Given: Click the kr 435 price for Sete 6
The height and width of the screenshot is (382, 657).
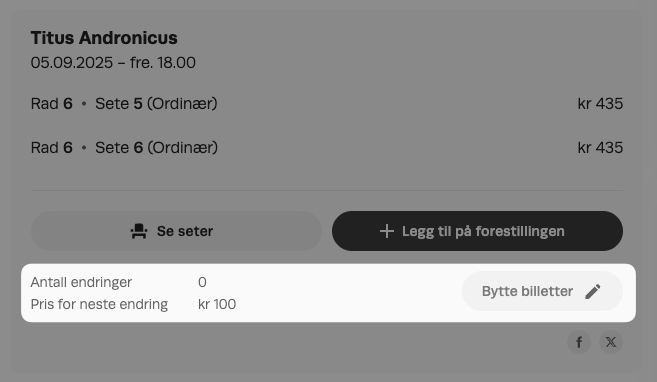Looking at the screenshot, I should pyautogui.click(x=600, y=148).
